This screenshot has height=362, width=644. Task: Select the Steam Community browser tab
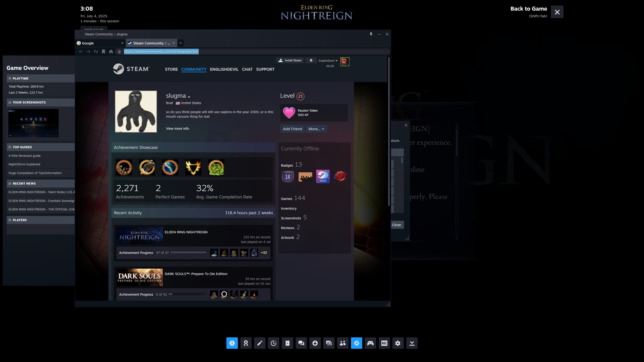tap(151, 43)
